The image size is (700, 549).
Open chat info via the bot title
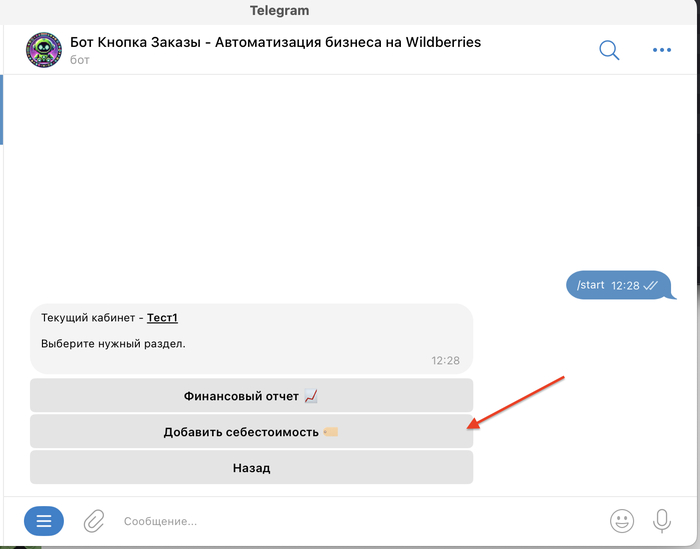click(x=275, y=42)
